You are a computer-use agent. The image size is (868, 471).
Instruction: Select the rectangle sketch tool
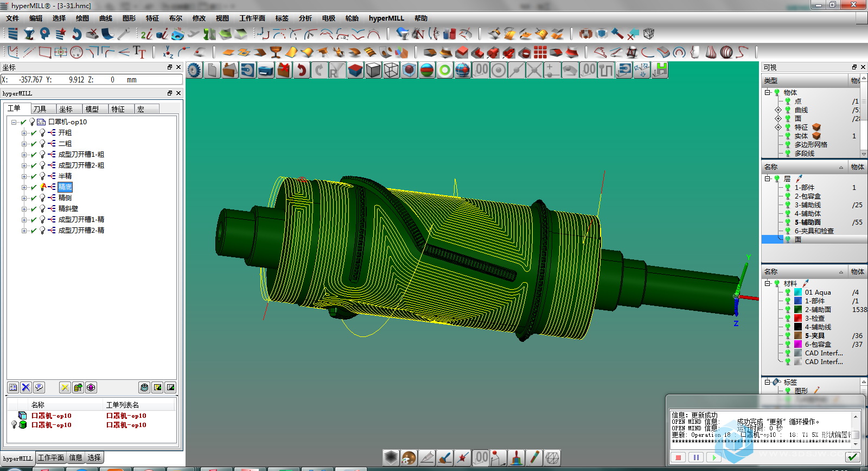(45, 53)
